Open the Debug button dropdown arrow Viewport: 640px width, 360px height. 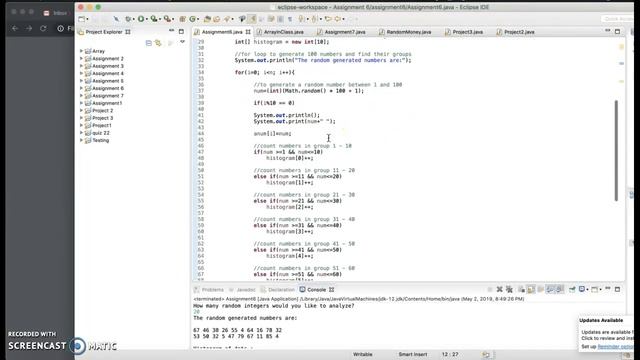click(134, 19)
